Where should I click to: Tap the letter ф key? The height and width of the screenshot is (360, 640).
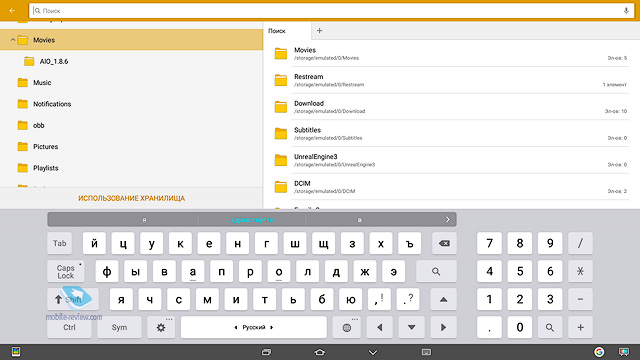click(x=107, y=271)
